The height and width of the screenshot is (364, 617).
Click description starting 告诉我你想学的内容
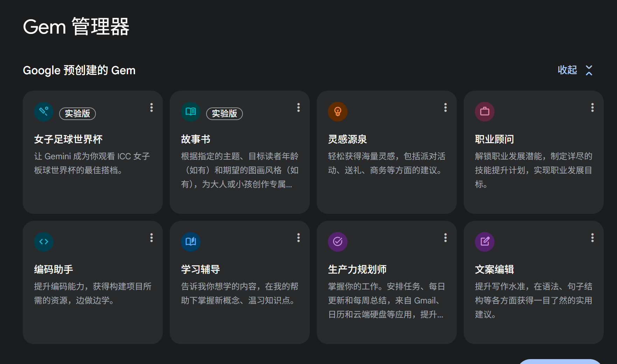click(240, 293)
